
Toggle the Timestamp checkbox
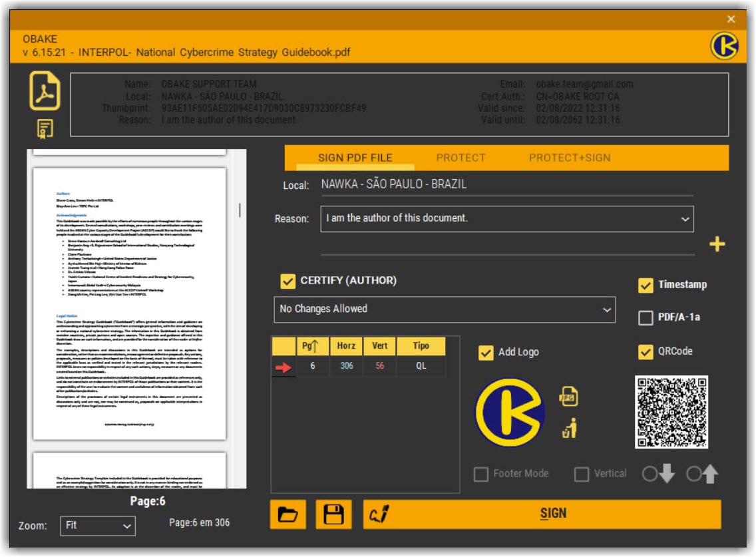(x=646, y=285)
